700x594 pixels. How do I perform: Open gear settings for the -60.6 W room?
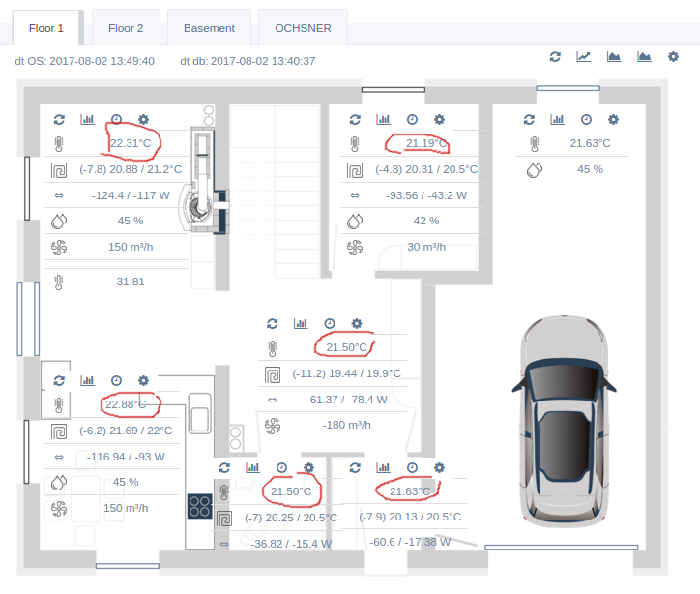click(x=439, y=468)
